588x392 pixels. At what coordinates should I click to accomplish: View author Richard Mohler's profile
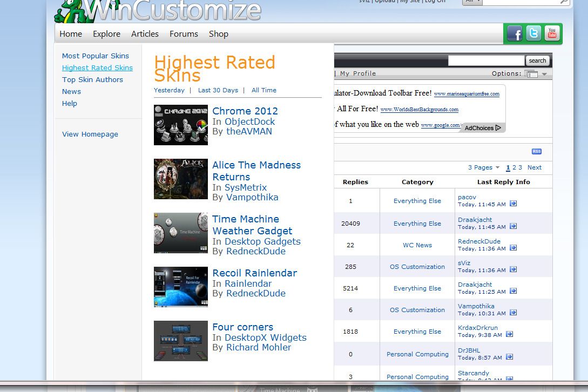[259, 347]
